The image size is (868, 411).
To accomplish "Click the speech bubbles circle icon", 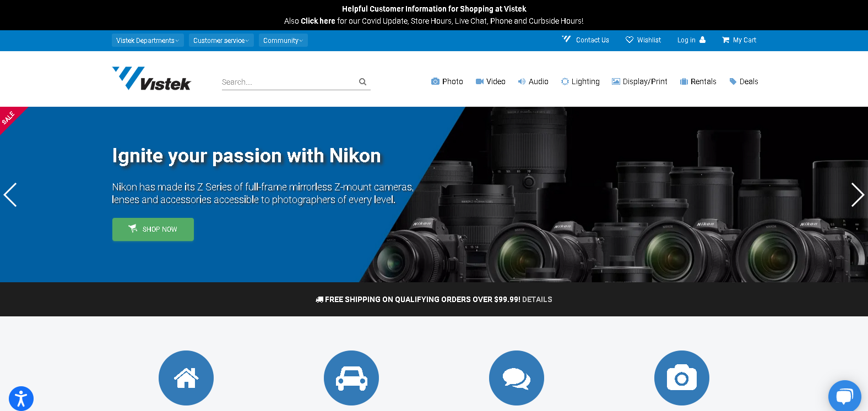I will pos(517,378).
